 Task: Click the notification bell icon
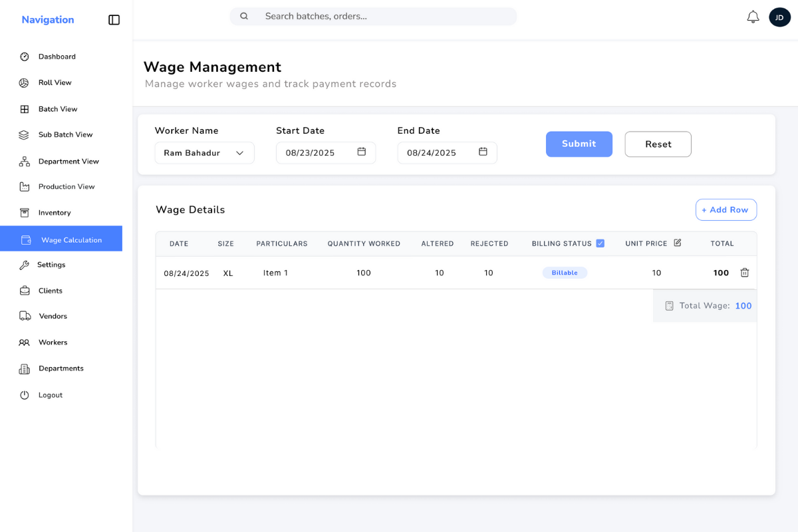(753, 17)
